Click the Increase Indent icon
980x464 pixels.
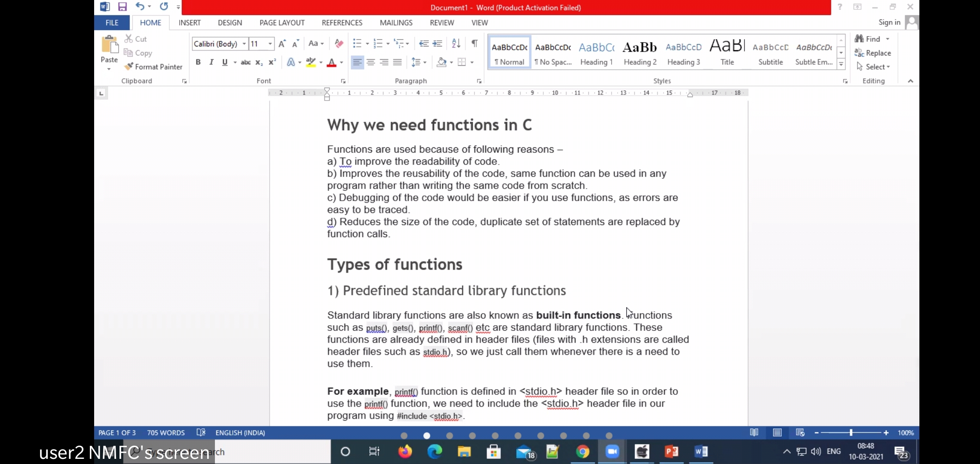(x=438, y=43)
